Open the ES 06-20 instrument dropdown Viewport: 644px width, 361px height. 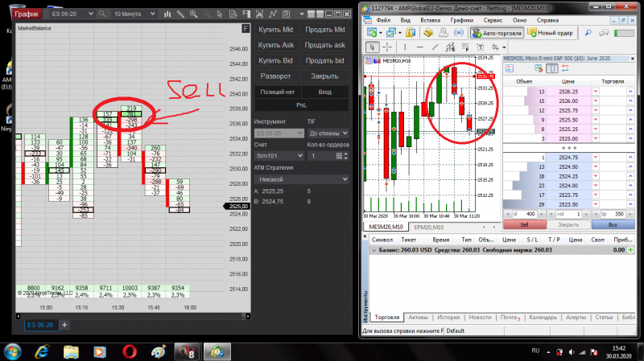coord(72,14)
